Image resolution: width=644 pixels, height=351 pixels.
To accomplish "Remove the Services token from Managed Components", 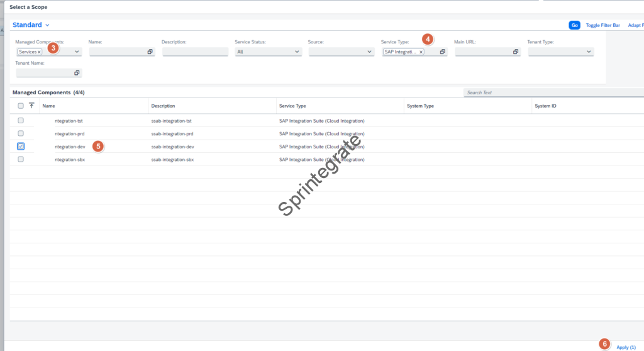I will pyautogui.click(x=39, y=52).
